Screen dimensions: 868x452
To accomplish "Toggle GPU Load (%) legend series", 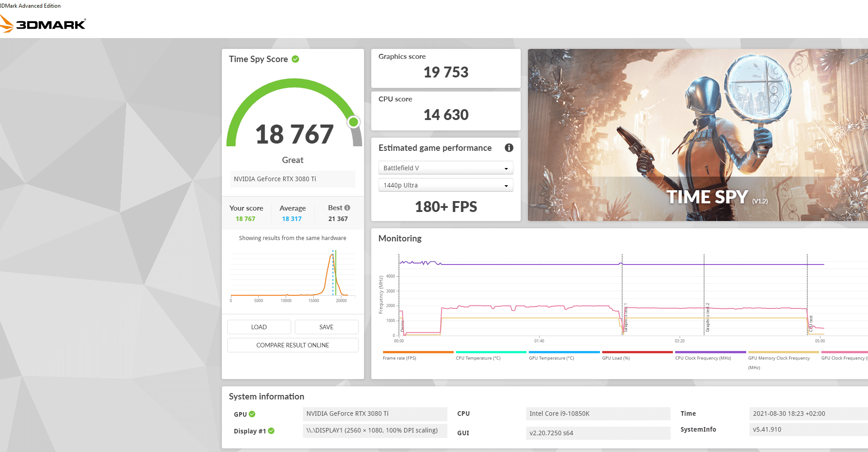I will click(637, 356).
